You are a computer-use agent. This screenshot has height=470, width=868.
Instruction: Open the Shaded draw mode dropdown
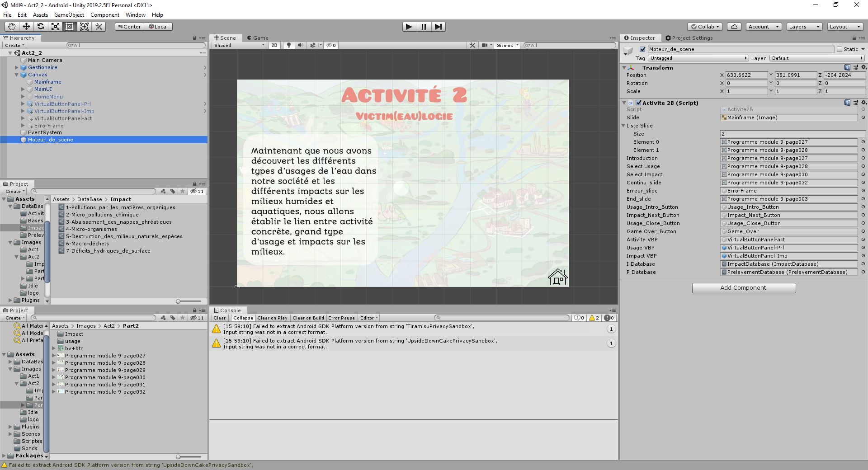tap(239, 45)
